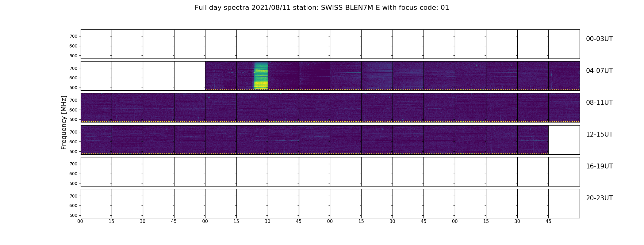Click the 500 tick label of the 20-23UT row
Image resolution: width=644 pixels, height=245 pixels.
[73, 215]
